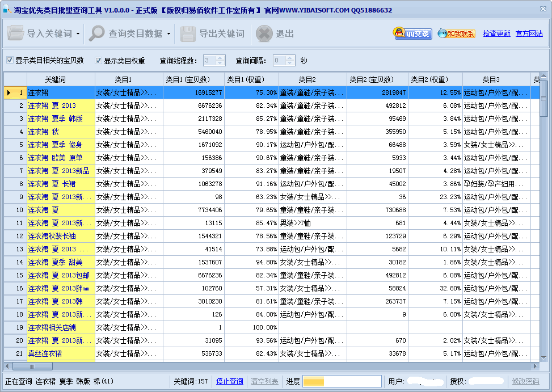
Task: Click the query progress bar
Action: click(342, 381)
